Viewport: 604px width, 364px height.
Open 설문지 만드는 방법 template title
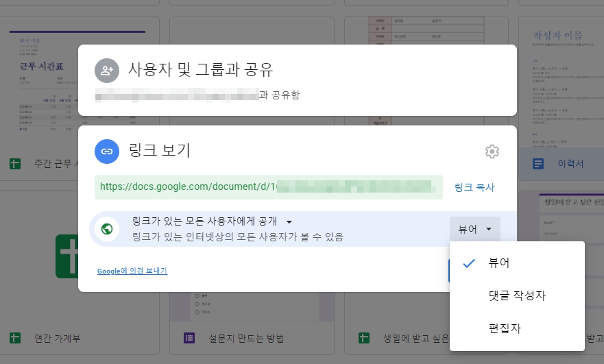click(x=246, y=338)
